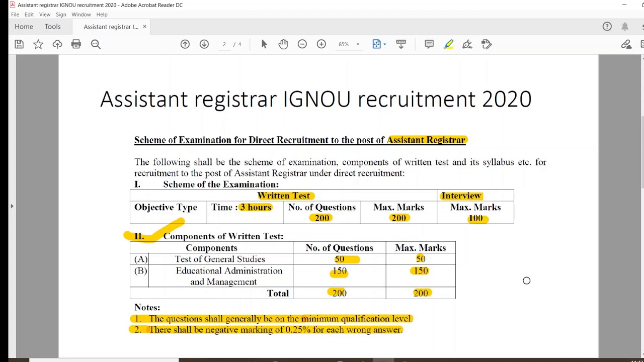This screenshot has width=644, height=362.
Task: Activate the selection arrow tool
Action: [264, 44]
